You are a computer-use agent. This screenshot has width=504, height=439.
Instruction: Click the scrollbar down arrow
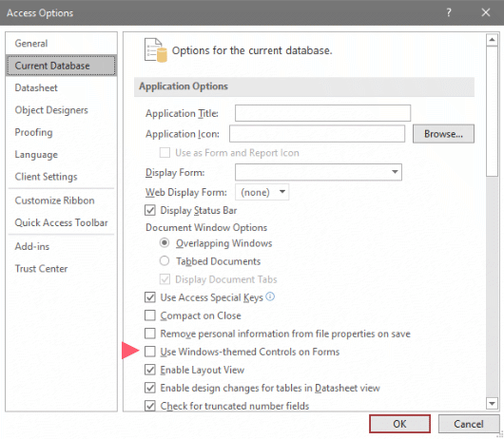[492, 403]
